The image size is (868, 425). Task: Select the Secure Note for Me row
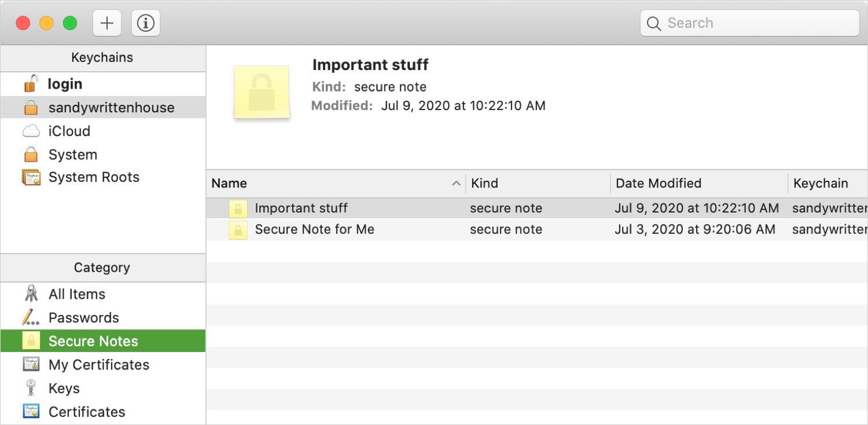(x=537, y=229)
